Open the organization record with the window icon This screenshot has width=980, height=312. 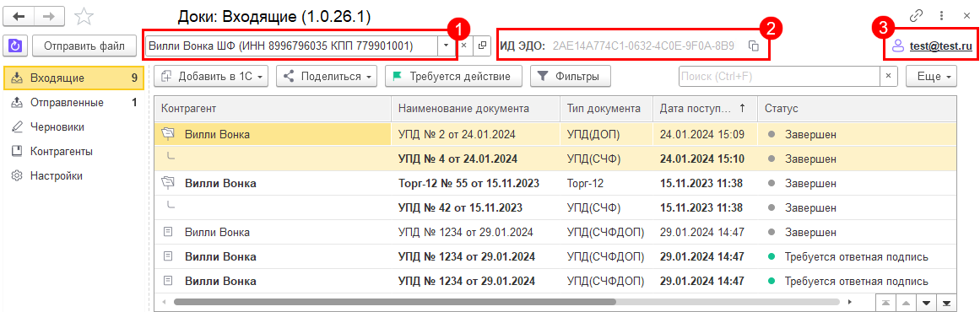pos(482,46)
